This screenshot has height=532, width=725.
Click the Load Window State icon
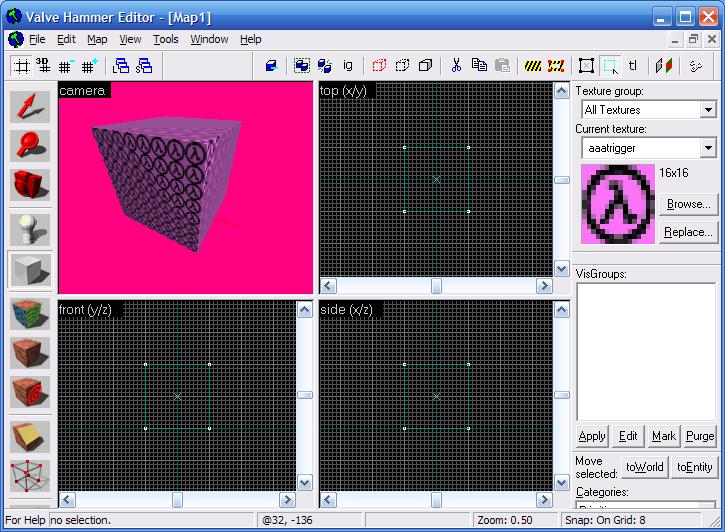coord(121,66)
